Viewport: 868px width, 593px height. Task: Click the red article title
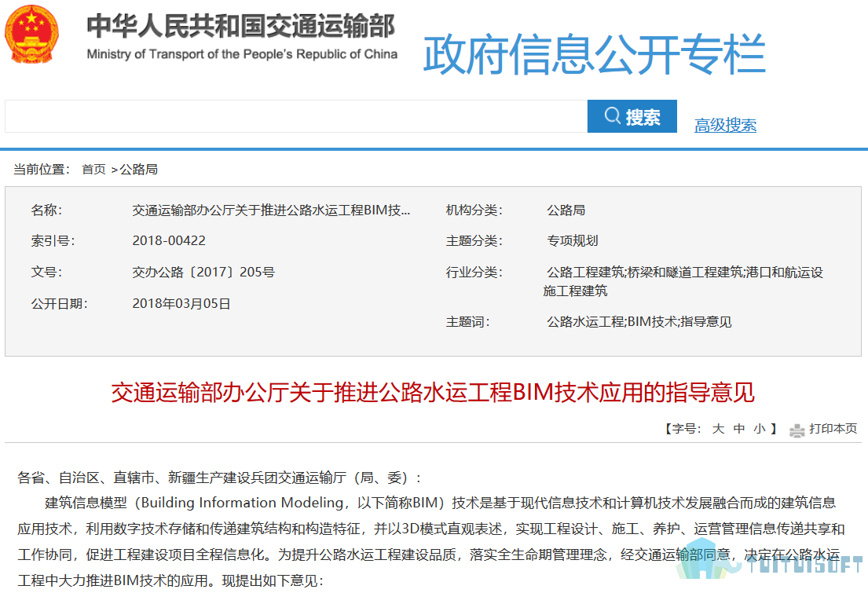click(432, 393)
